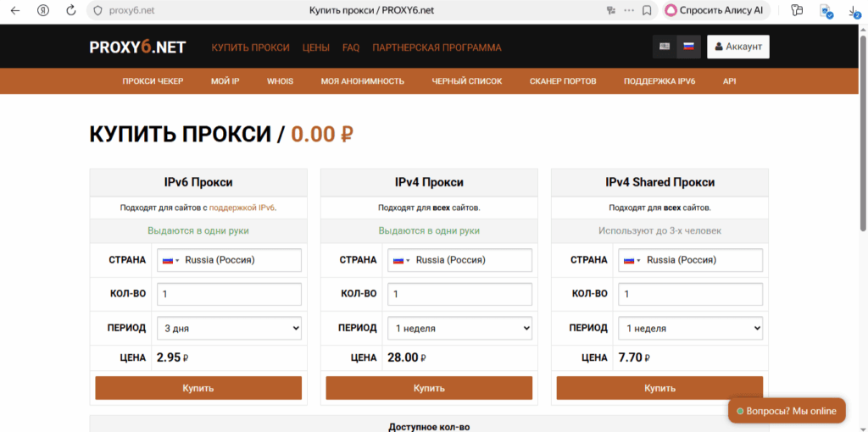868x432 pixels.
Task: Open the ПРОКСИ ЧЕКЕР tool
Action: (153, 81)
